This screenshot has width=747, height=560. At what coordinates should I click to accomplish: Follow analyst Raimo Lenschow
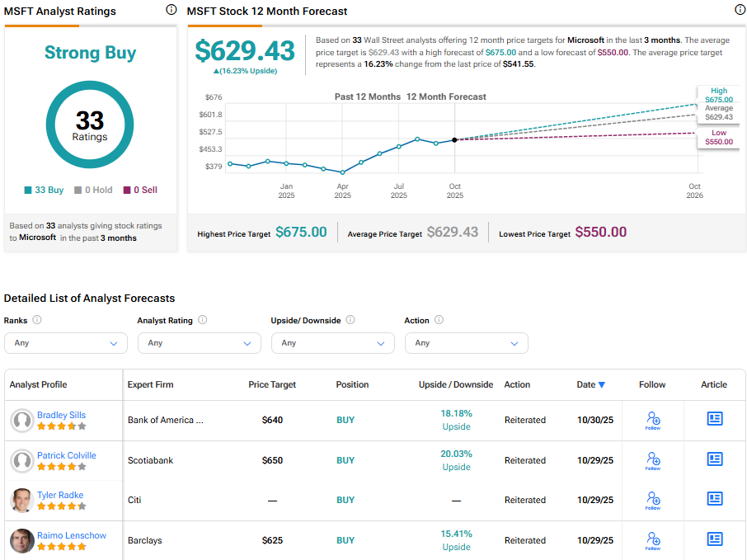[653, 540]
